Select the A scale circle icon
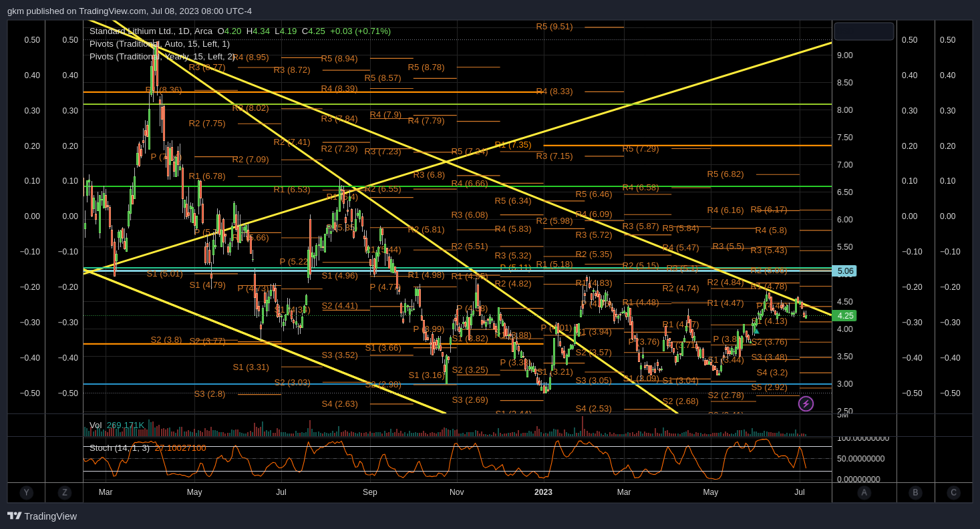This screenshot has width=980, height=529. 864,493
